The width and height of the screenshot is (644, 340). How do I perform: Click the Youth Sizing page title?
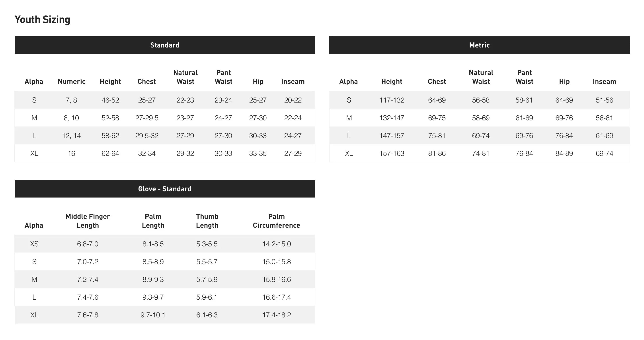point(42,20)
